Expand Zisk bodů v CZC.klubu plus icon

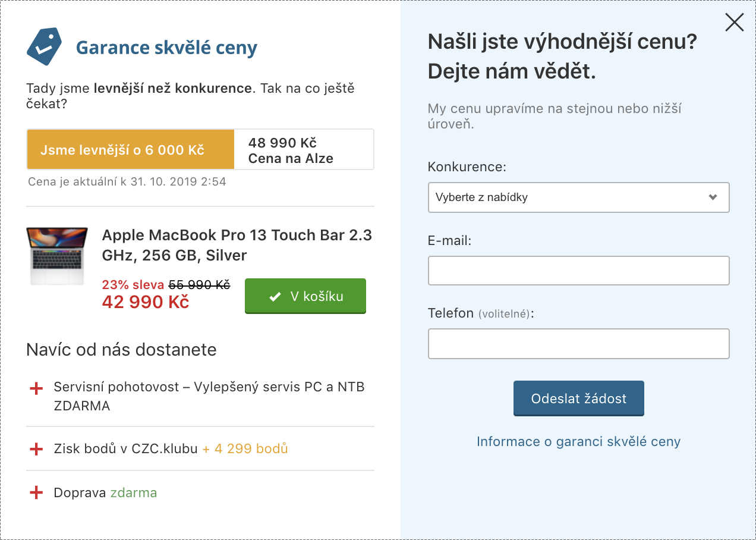pyautogui.click(x=36, y=449)
